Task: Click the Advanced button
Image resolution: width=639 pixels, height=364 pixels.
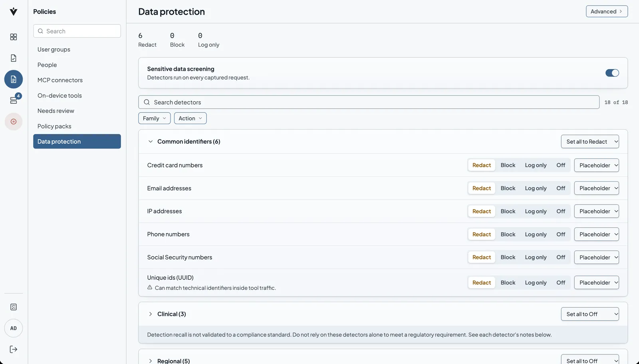Action: 607,12
